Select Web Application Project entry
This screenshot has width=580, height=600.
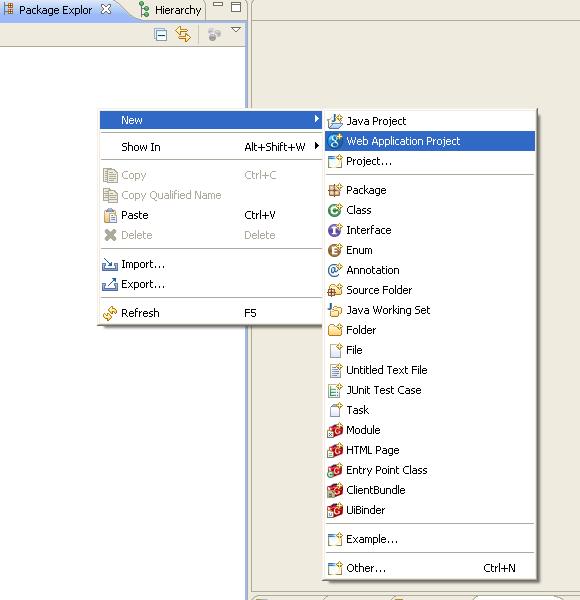(x=430, y=141)
